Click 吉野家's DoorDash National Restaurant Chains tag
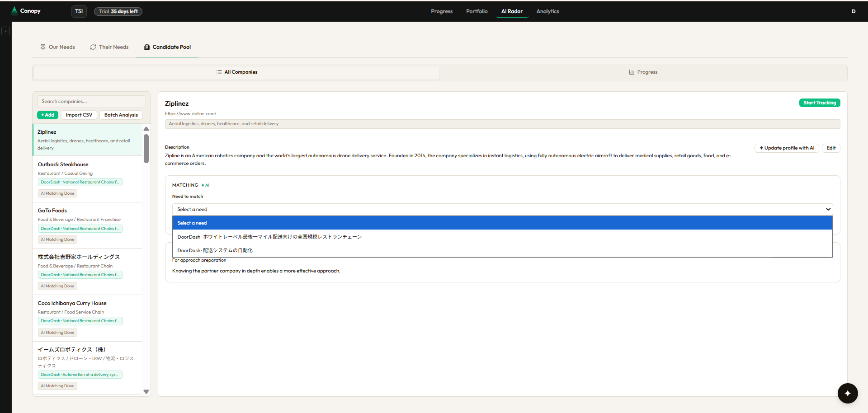868x413 pixels. (80, 275)
